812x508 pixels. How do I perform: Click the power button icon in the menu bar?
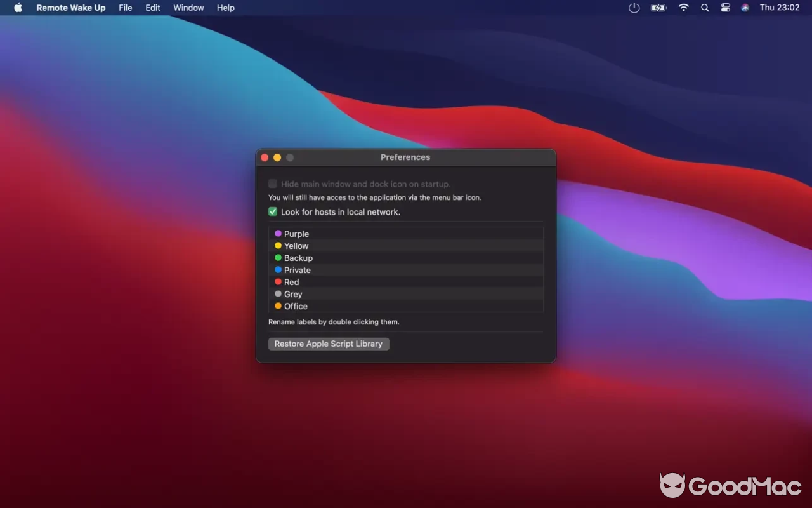point(634,8)
